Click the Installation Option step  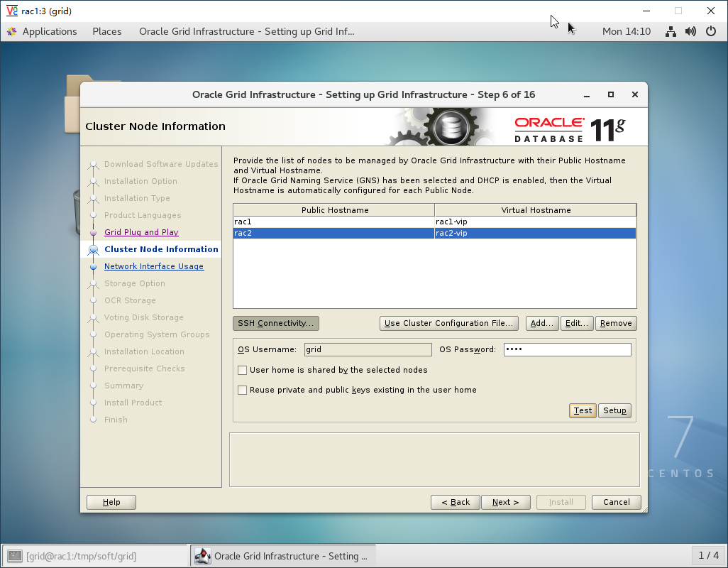[x=140, y=182]
